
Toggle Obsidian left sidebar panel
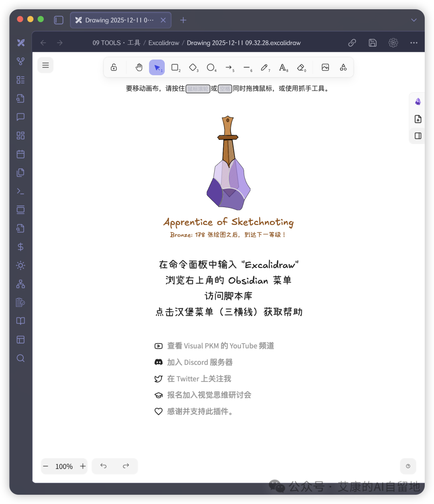point(59,20)
